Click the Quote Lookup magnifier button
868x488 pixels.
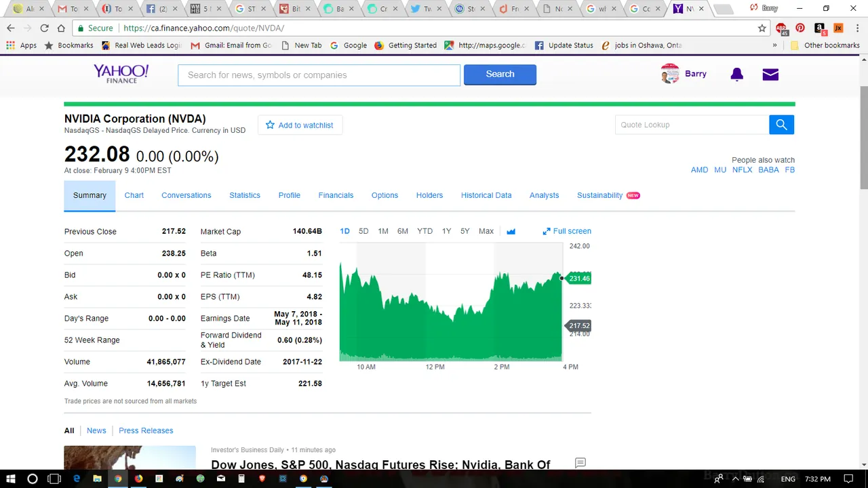coord(781,125)
